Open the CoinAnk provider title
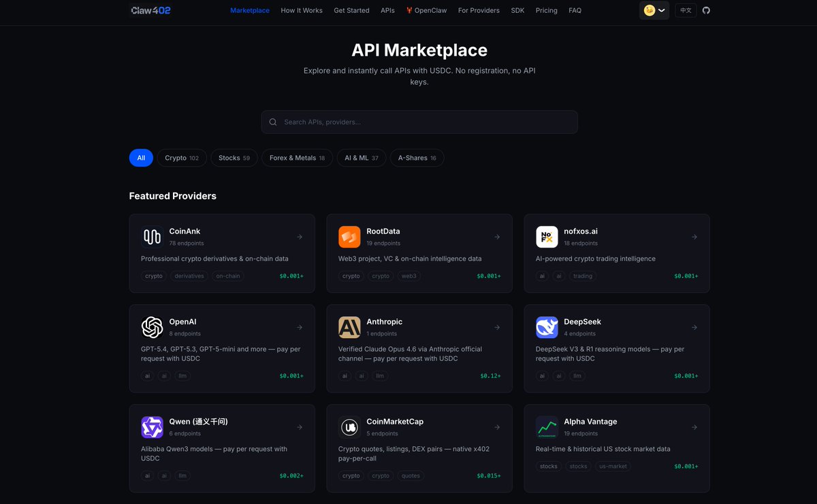The width and height of the screenshot is (817, 504). click(185, 231)
